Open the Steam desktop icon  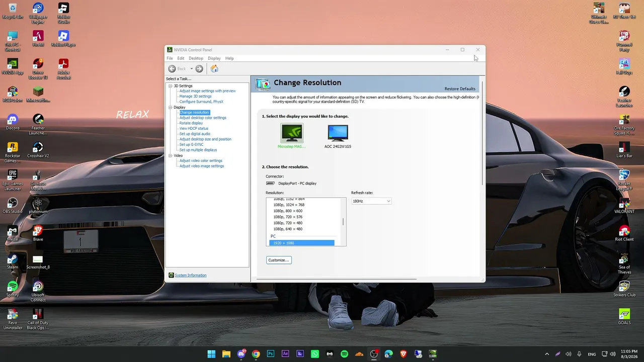point(13,261)
